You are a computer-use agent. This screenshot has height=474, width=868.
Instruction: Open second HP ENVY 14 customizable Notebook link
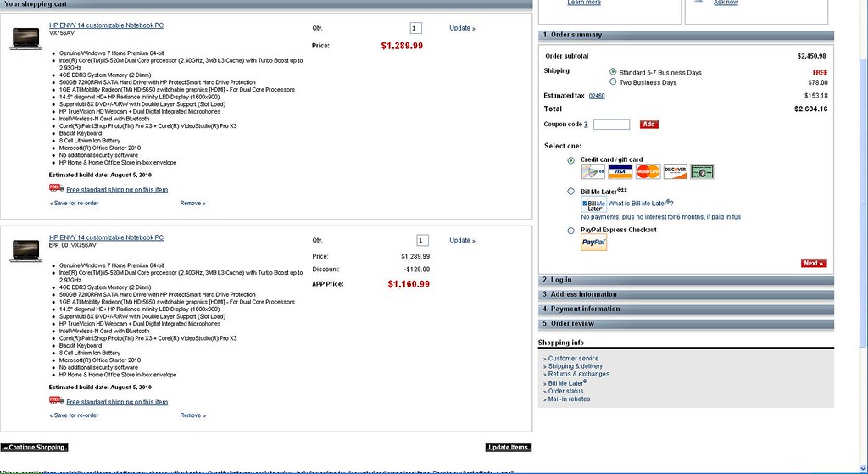tap(106, 237)
